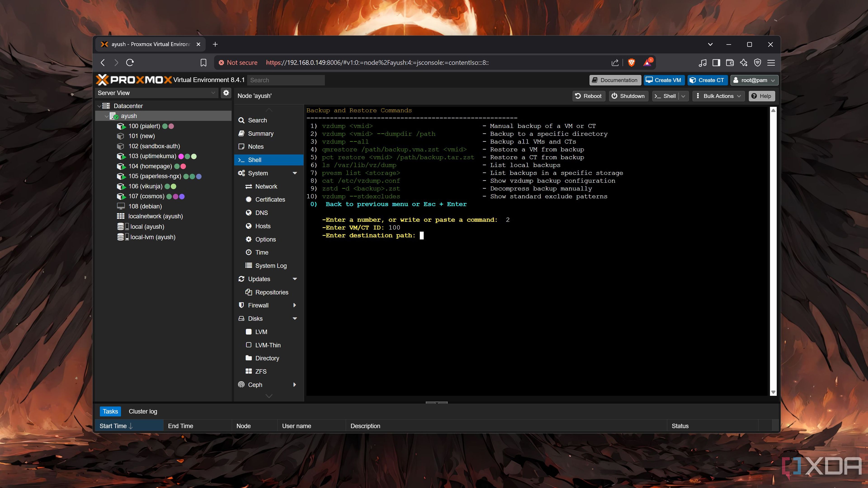The width and height of the screenshot is (868, 488).
Task: Switch to the Cluster log tab
Action: point(143,411)
